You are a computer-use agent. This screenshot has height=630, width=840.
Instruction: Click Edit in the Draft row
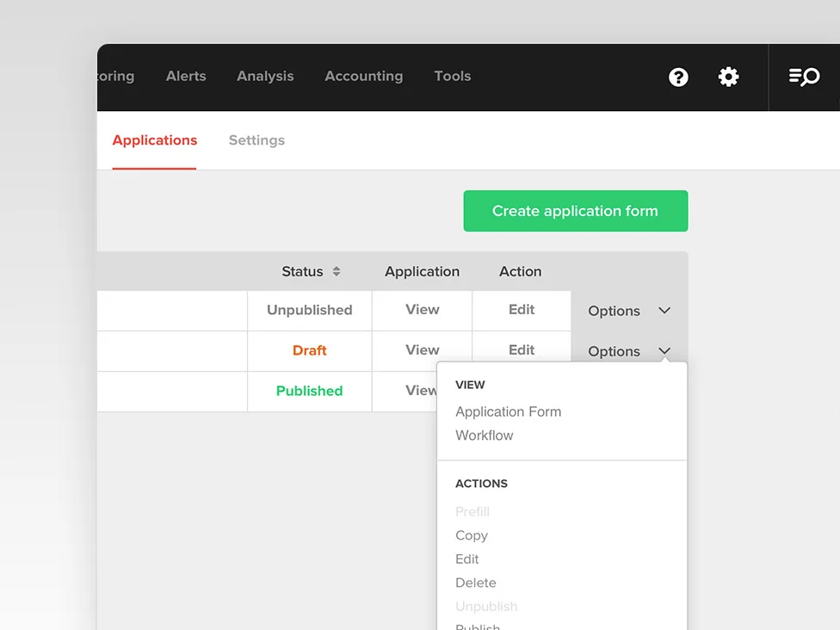coord(521,350)
